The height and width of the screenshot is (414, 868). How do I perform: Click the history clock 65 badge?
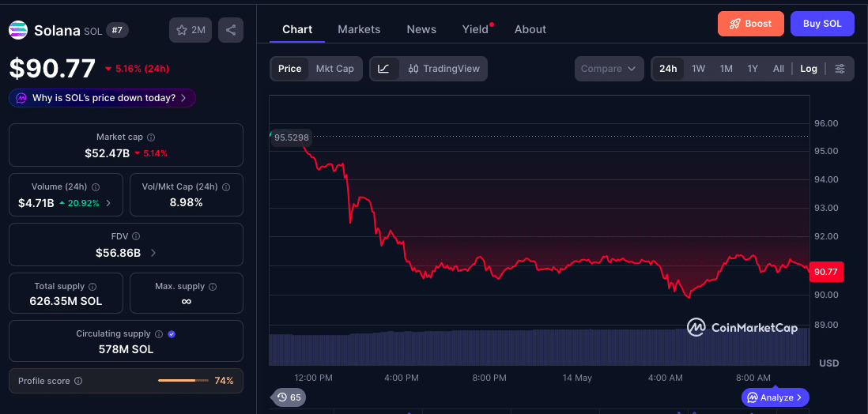[289, 397]
